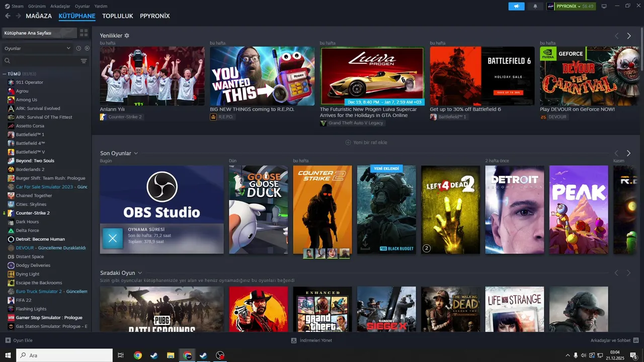Click Yeni bir raf ekle

366,142
